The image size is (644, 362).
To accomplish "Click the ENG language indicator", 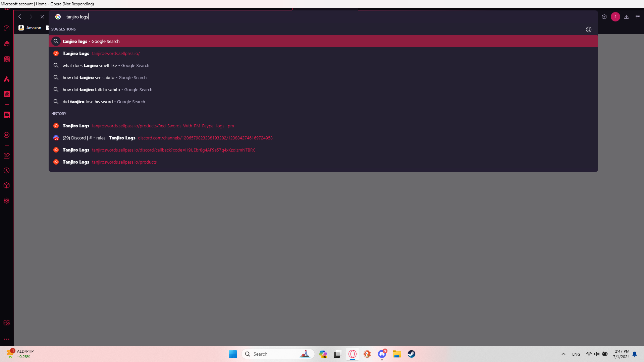I will coord(576,354).
